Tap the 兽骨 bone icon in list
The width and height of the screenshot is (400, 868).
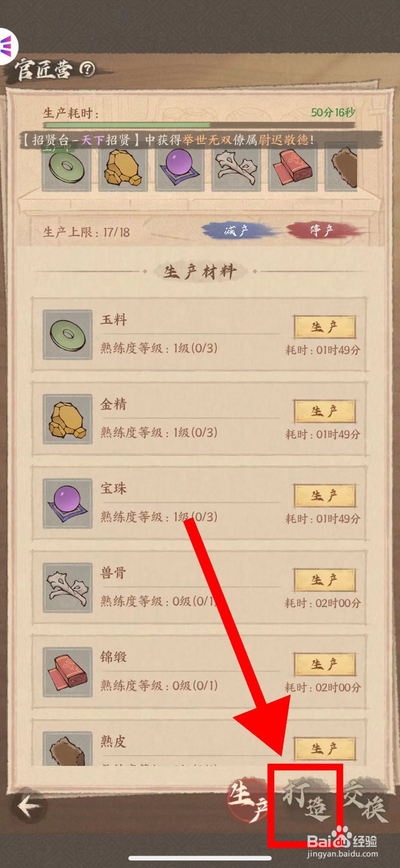coord(68,588)
